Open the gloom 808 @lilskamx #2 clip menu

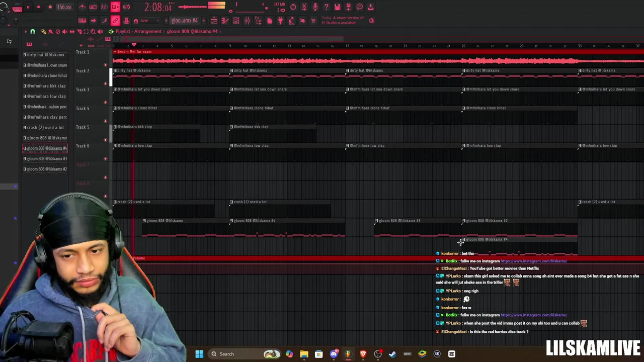[x=464, y=221]
